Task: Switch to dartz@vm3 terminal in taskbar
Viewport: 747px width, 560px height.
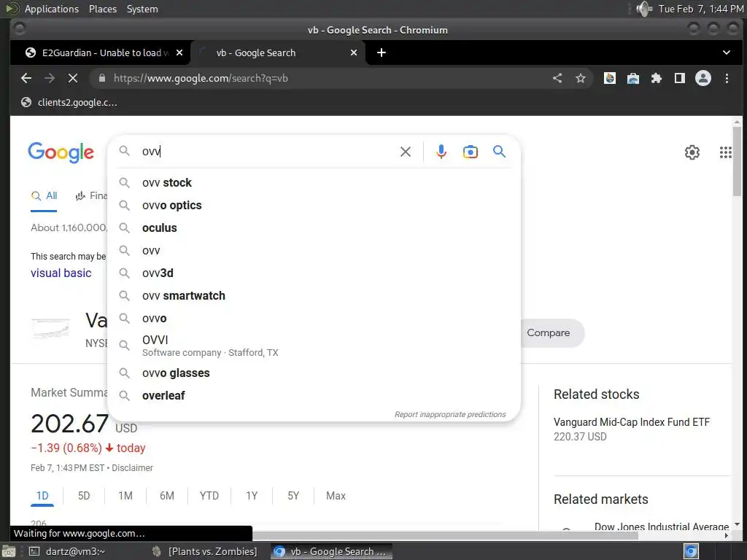Action: 68,551
